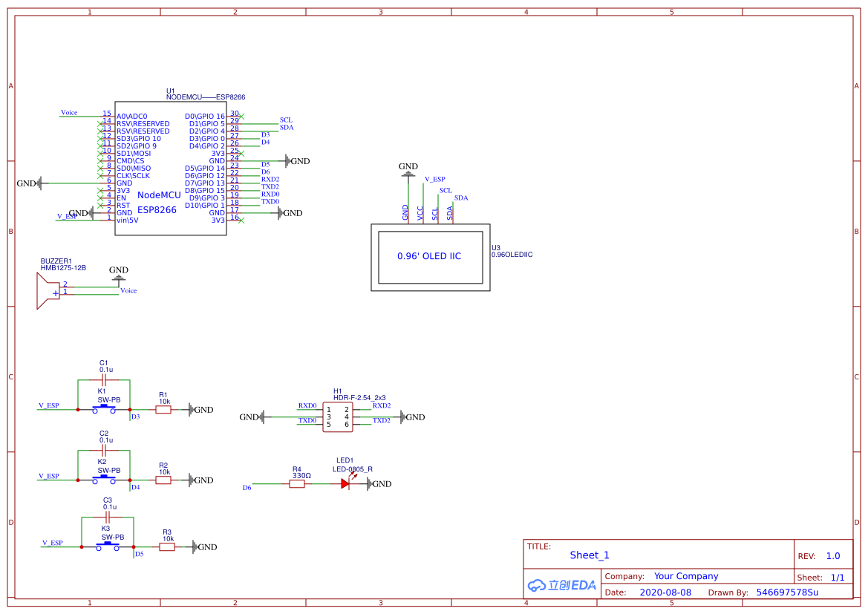
Task: Select the U3 designator text
Action: [x=496, y=248]
